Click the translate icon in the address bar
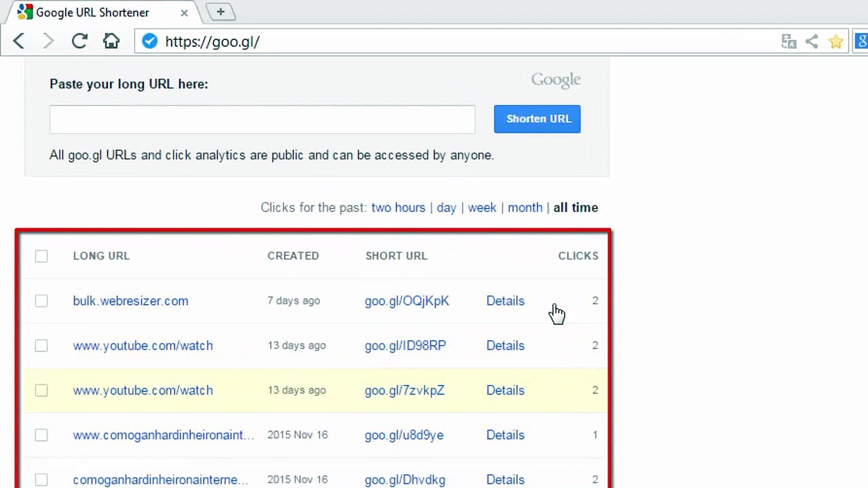The image size is (868, 488). tap(789, 42)
